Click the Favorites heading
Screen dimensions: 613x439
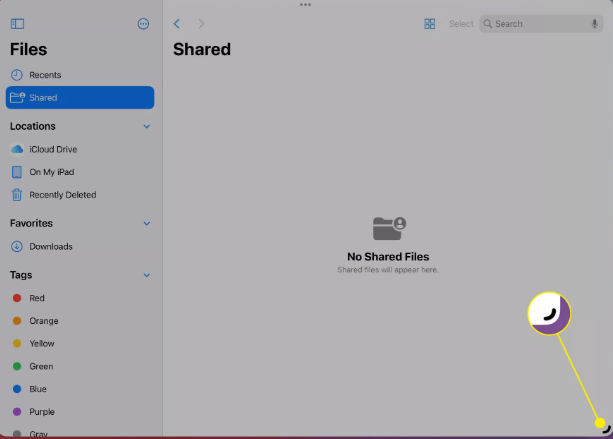click(31, 223)
